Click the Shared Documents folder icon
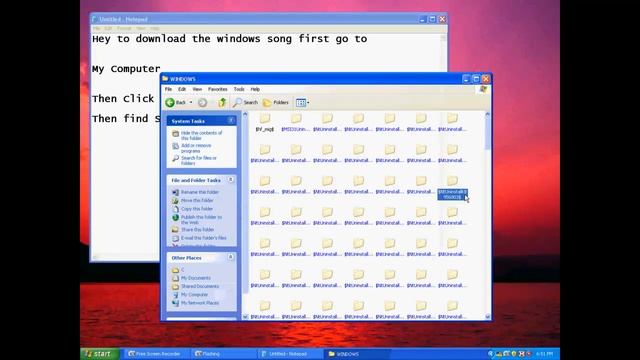Image resolution: width=640 pixels, height=360 pixels. coord(175,286)
